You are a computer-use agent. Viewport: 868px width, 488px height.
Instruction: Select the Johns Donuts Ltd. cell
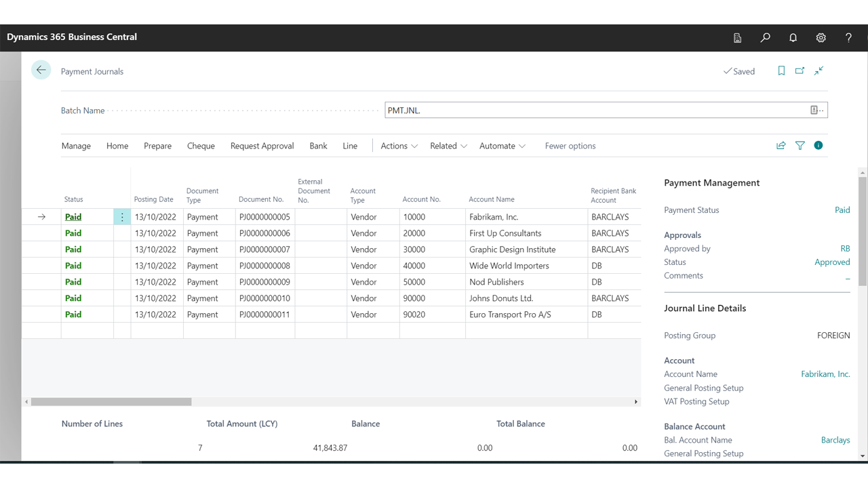click(526, 298)
